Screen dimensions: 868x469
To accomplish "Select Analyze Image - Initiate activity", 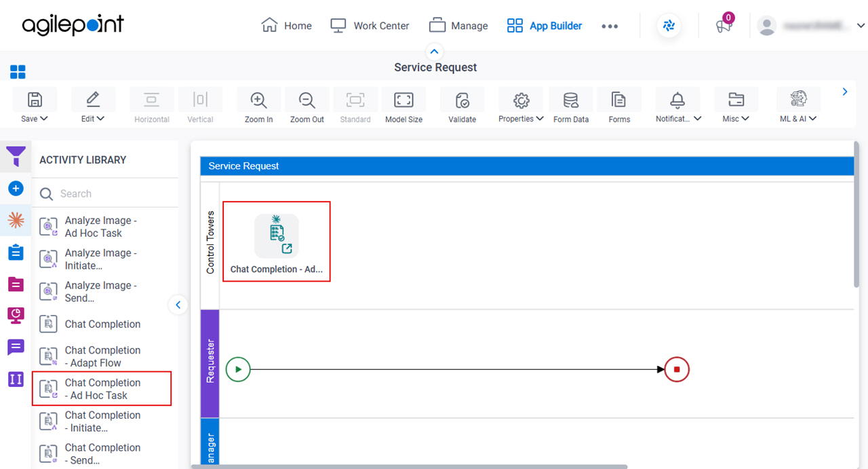I will tap(103, 259).
